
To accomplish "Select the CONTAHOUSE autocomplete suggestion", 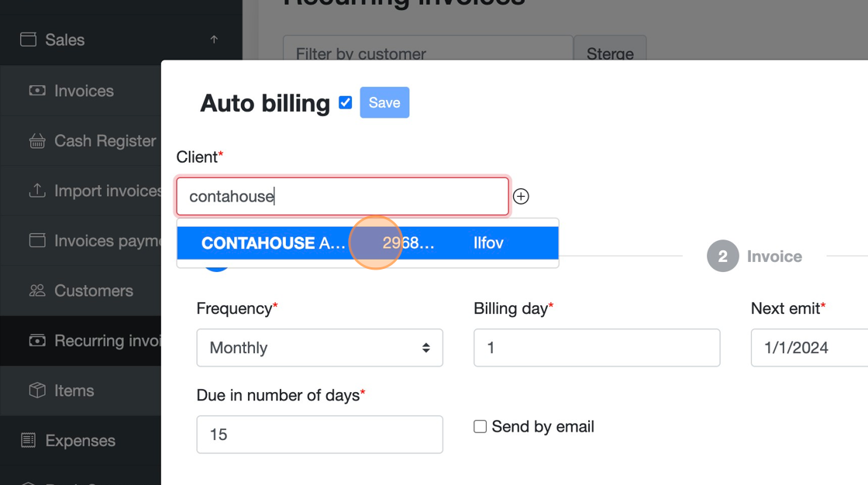I will pos(367,243).
